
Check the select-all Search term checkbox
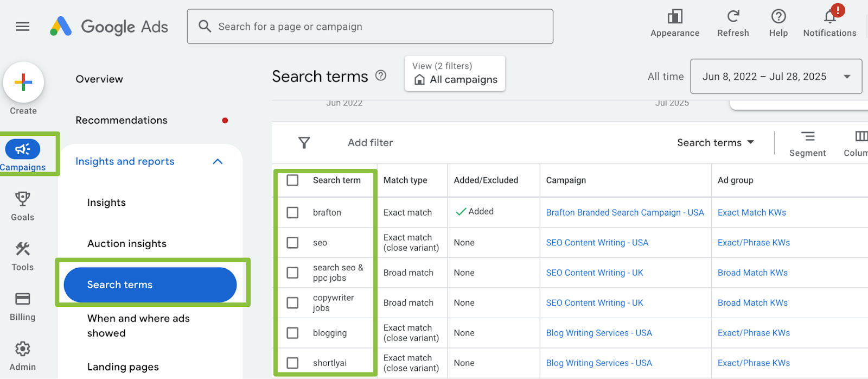tap(292, 180)
